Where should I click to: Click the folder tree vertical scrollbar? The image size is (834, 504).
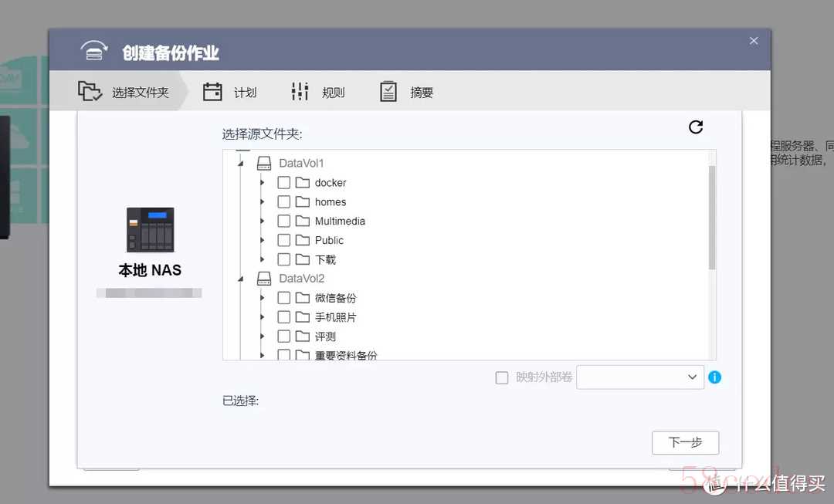tap(712, 218)
